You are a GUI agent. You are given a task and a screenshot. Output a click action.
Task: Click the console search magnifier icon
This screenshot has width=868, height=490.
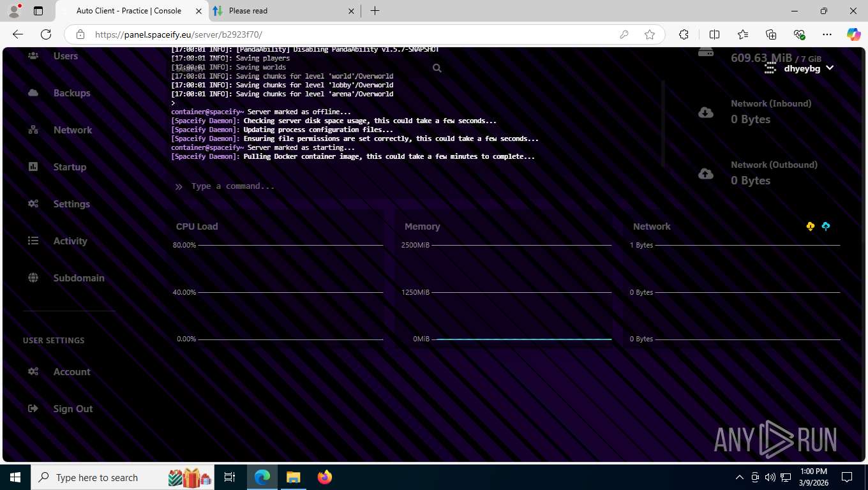(437, 68)
